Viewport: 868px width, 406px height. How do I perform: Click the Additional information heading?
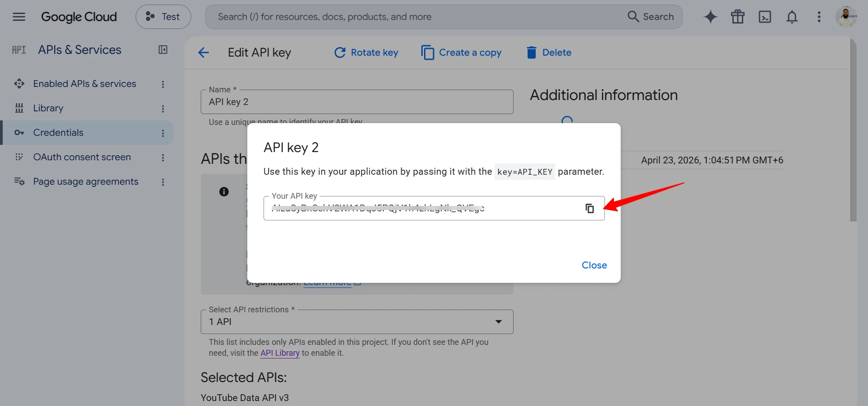coord(604,95)
